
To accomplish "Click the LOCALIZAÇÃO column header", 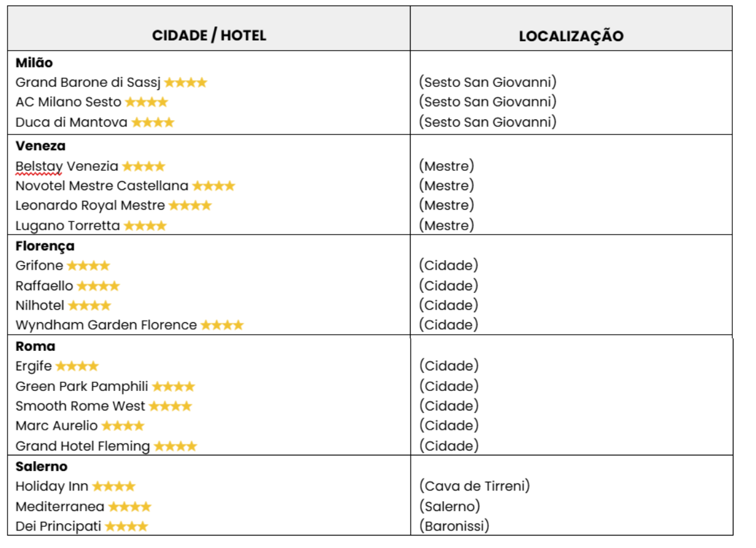I will [571, 36].
